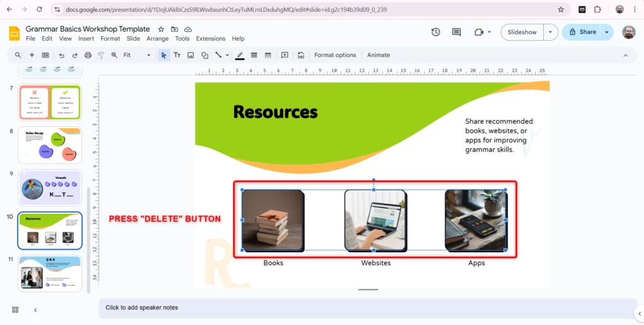Open the comments panel icon
This screenshot has width=644, height=325.
coord(457,32)
